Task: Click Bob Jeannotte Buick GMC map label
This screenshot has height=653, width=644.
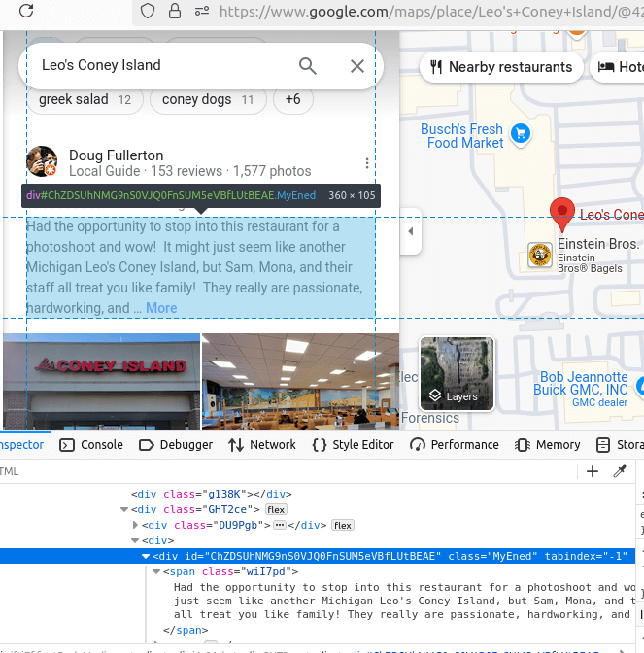Action: tap(581, 389)
